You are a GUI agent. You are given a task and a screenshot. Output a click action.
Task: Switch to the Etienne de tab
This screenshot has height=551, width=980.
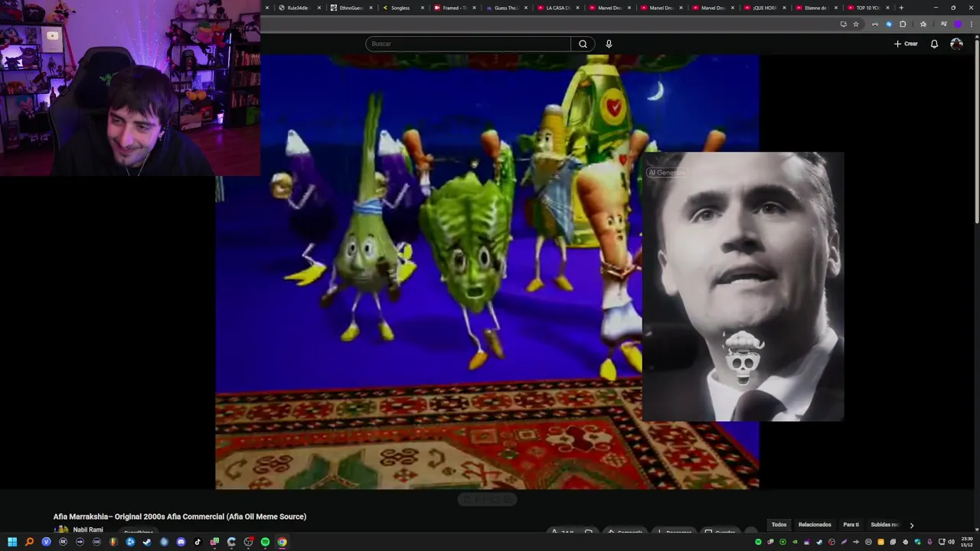[815, 8]
